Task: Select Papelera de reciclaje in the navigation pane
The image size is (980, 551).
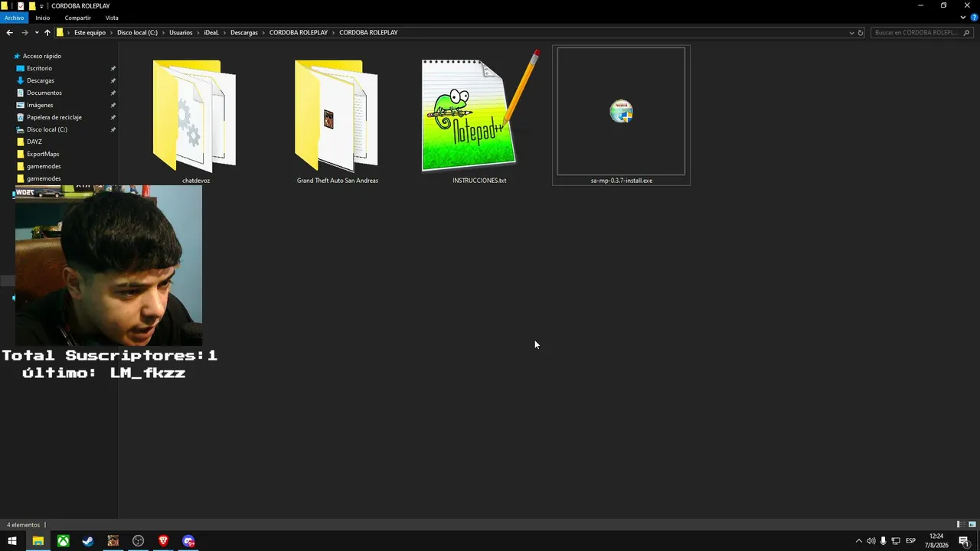Action: click(x=54, y=117)
